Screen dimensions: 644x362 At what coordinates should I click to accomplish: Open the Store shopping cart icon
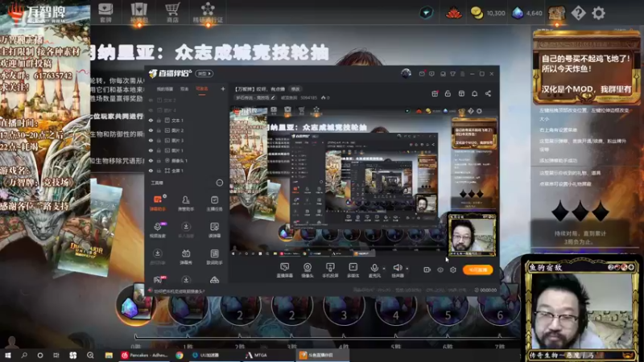point(172,13)
